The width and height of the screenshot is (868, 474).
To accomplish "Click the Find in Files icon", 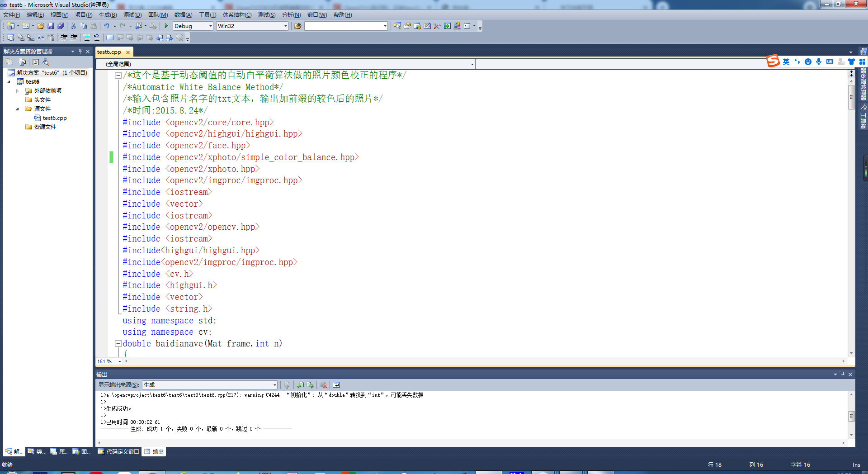I will click(297, 26).
